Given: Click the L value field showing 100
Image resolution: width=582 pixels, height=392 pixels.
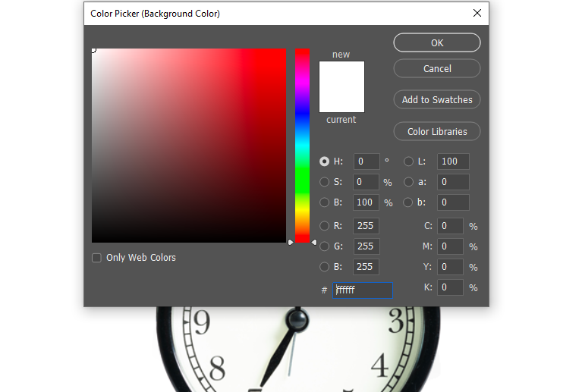Looking at the screenshot, I should 453,162.
